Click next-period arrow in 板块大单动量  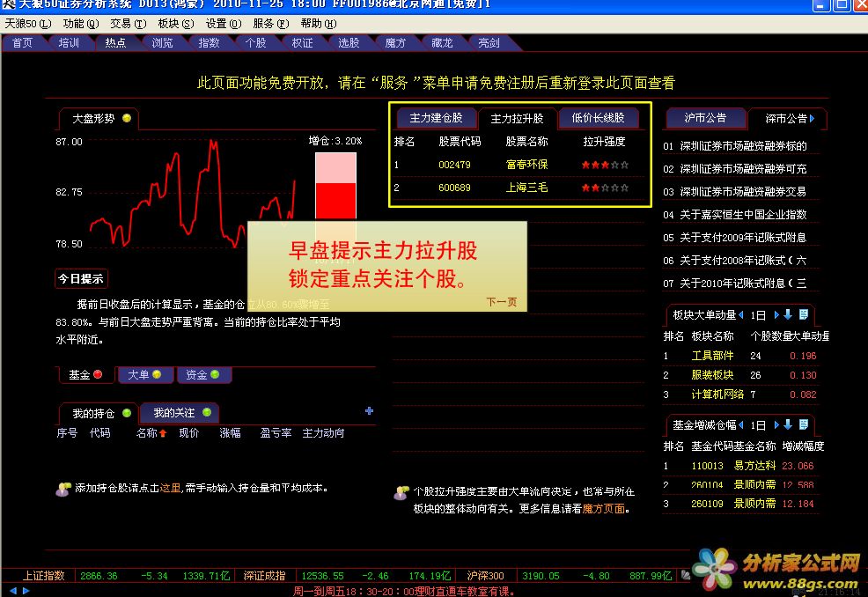click(x=776, y=315)
